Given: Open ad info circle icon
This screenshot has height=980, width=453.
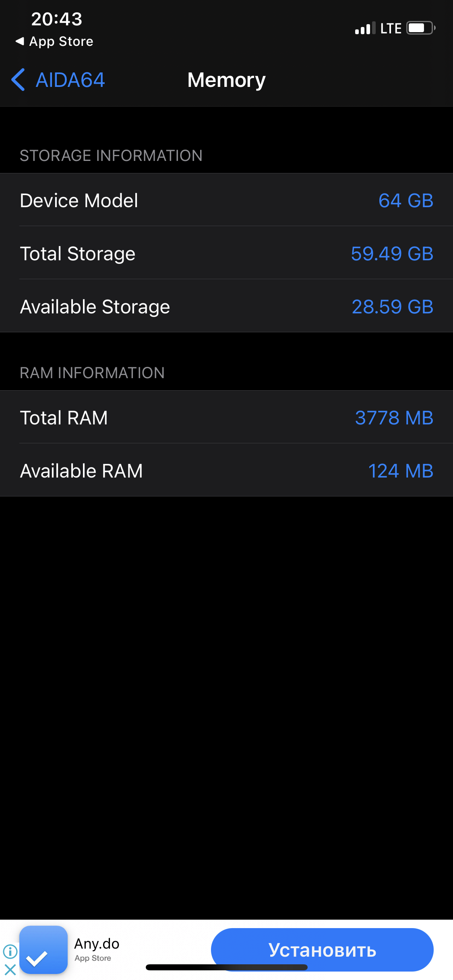Looking at the screenshot, I should (10, 951).
